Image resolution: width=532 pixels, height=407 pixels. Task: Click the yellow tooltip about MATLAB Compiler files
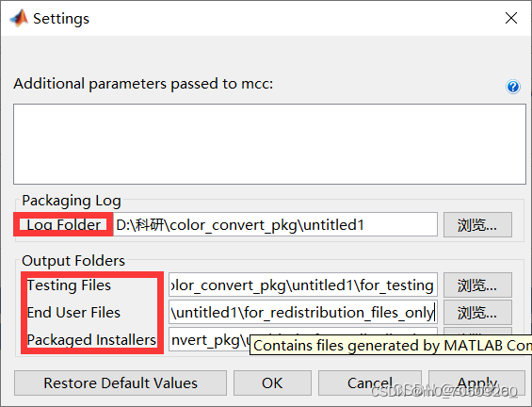(391, 345)
